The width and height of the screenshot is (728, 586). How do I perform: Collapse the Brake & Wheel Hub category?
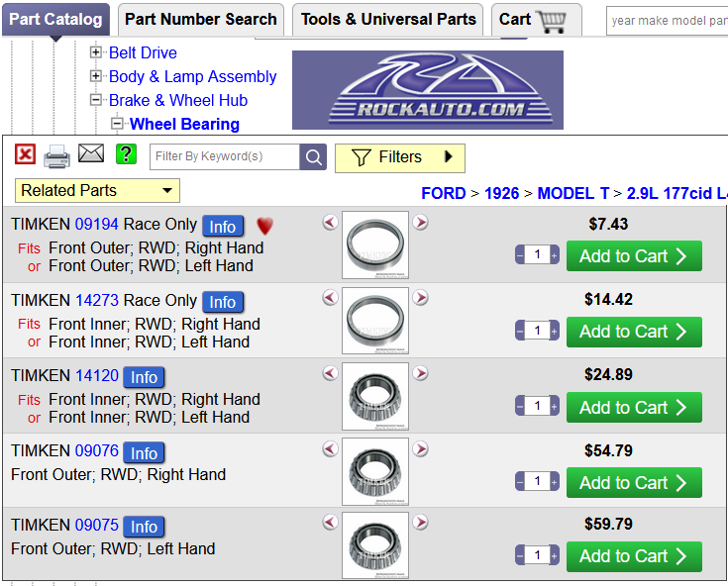click(x=95, y=100)
